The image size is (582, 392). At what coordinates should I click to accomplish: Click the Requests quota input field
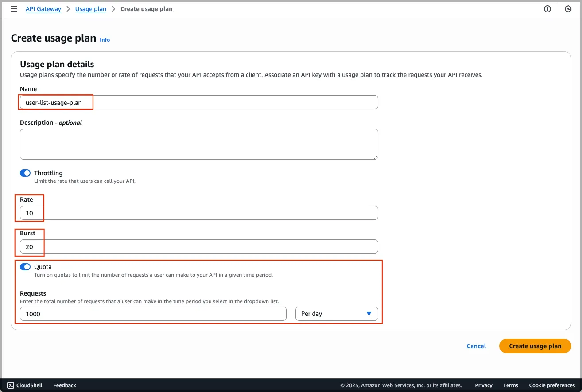153,314
